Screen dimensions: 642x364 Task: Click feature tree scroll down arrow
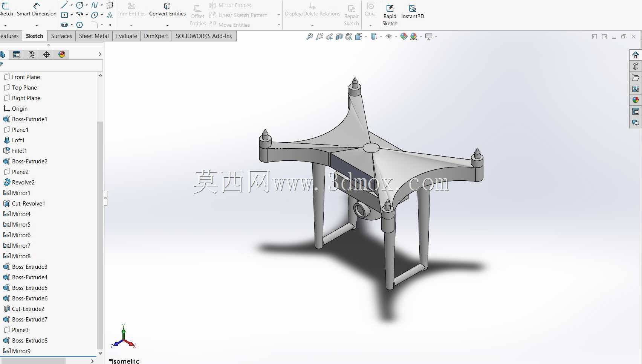coord(100,353)
